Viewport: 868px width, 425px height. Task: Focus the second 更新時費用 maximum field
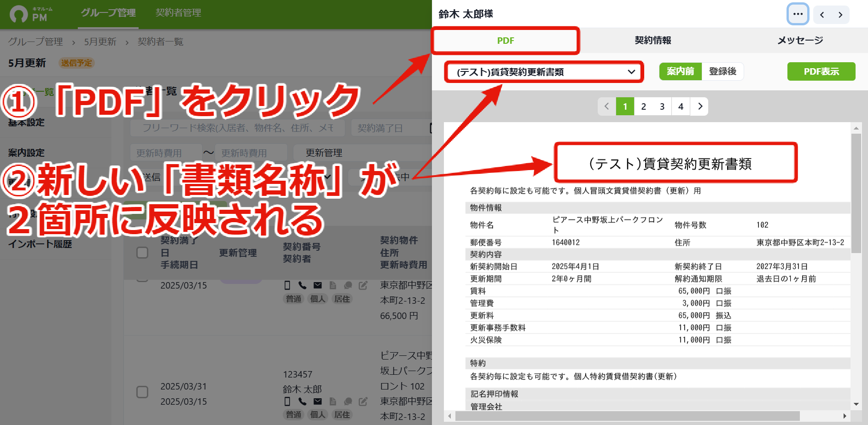251,153
